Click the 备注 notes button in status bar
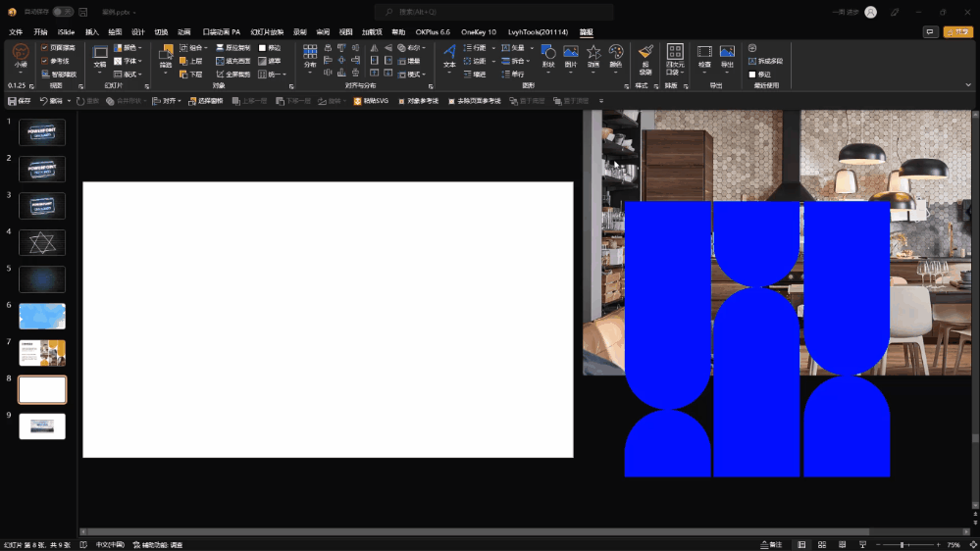 pyautogui.click(x=771, y=545)
